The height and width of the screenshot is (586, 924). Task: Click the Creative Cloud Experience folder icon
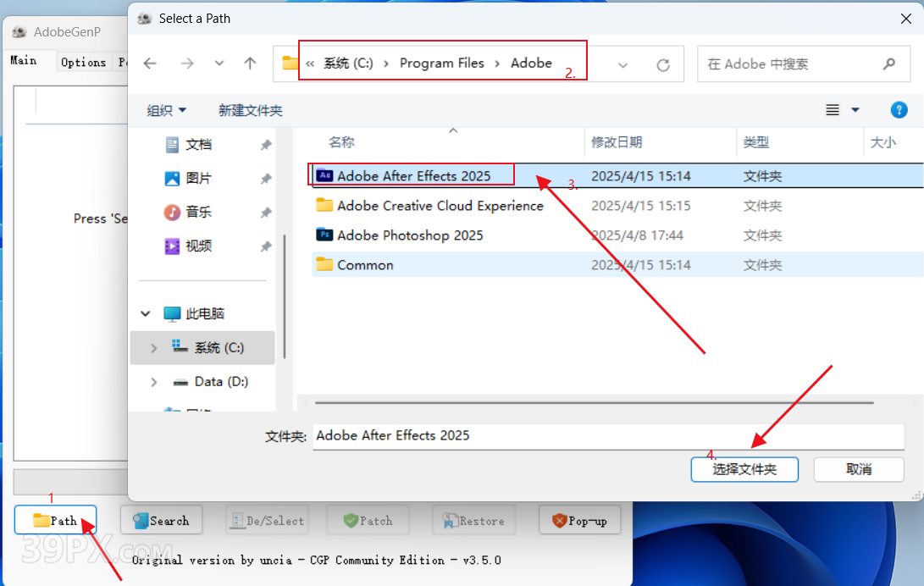[x=324, y=205]
